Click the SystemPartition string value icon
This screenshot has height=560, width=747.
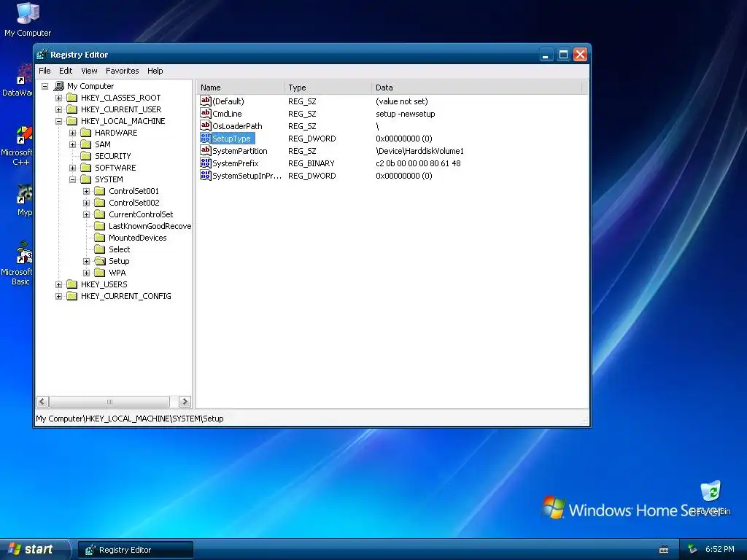(x=205, y=150)
